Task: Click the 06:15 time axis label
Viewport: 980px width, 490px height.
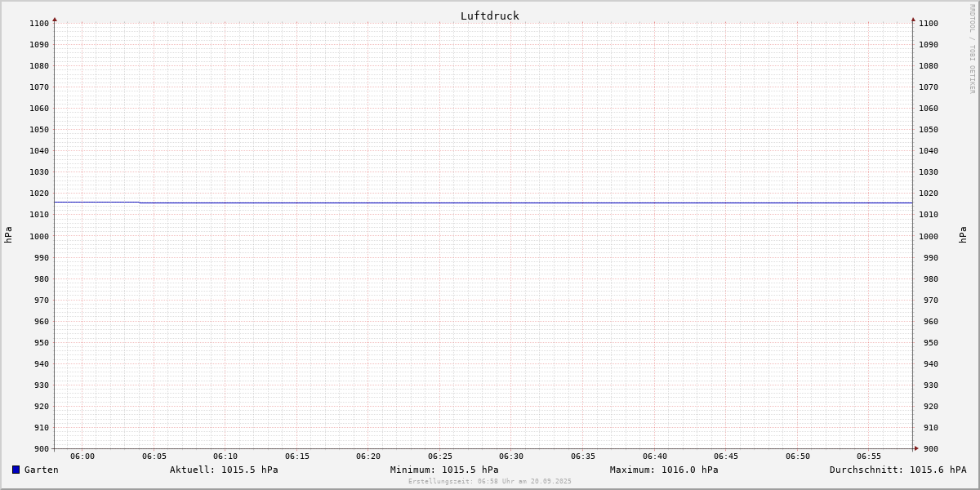Action: pos(297,457)
